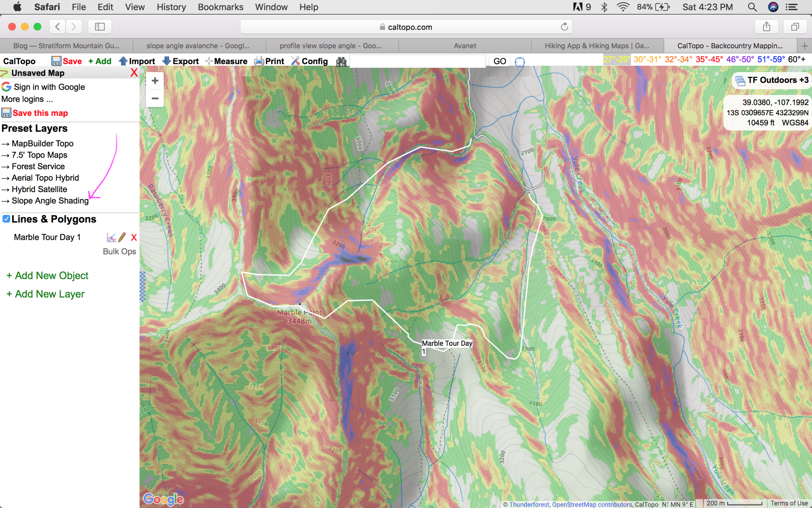Image resolution: width=812 pixels, height=508 pixels.
Task: Go back with Safari back arrow
Action: [x=57, y=27]
